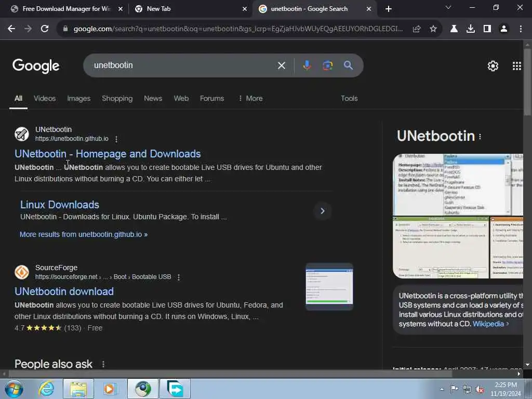Click the Google logo

pos(36,66)
